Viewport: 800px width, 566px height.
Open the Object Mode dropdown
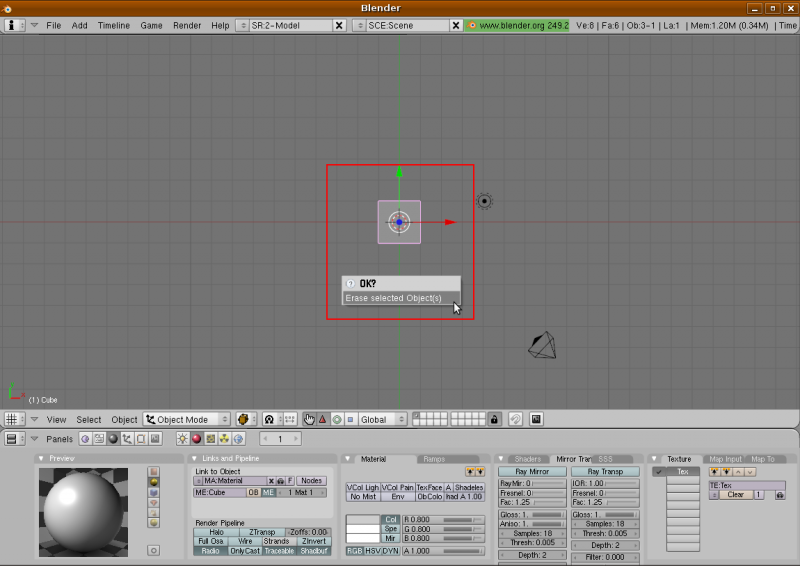coord(187,419)
